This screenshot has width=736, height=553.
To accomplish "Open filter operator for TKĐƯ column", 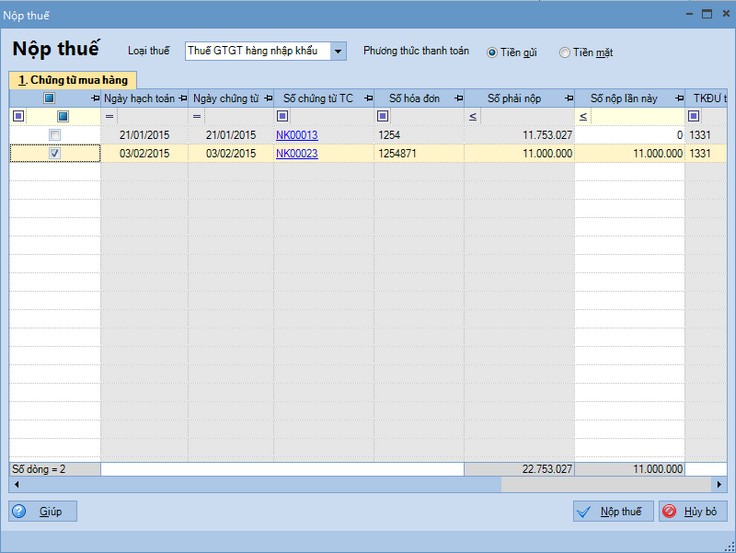I will click(694, 116).
